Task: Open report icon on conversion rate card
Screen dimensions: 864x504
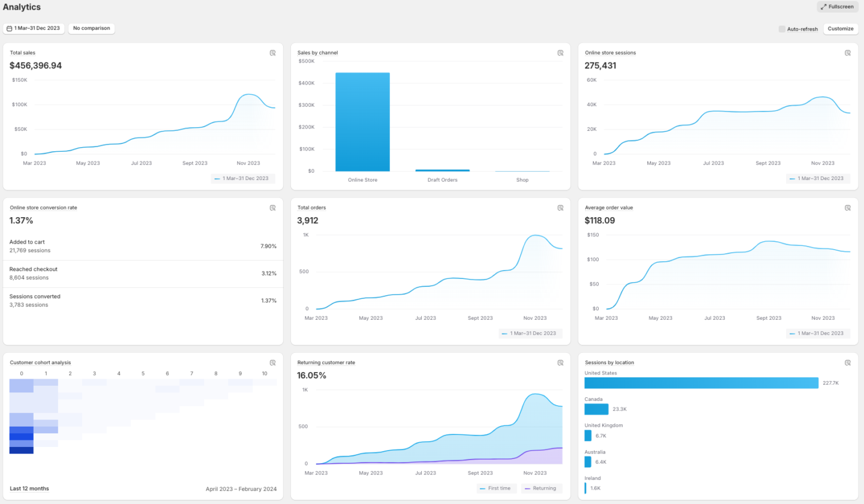Action: [272, 208]
